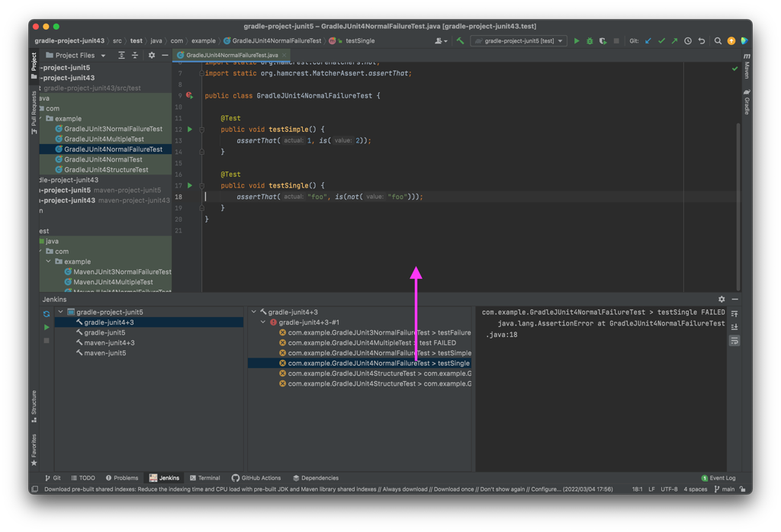Open the TODO tool window tab

tap(82, 478)
